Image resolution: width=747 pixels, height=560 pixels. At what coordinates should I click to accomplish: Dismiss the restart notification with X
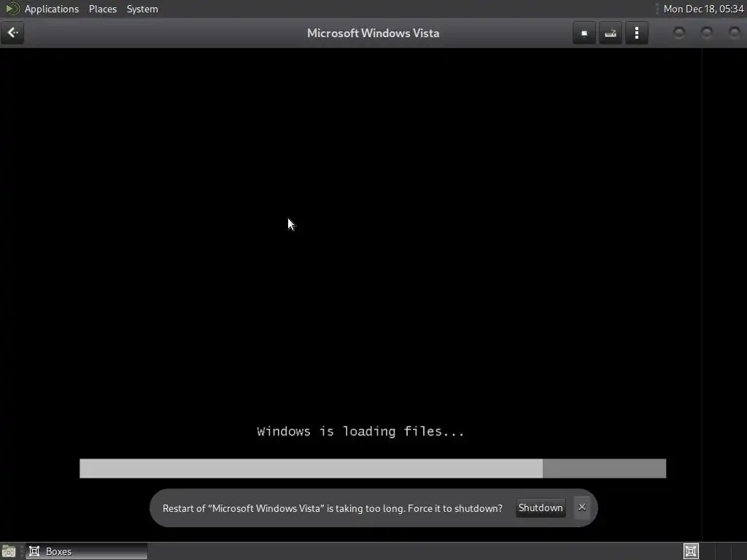[x=581, y=507]
